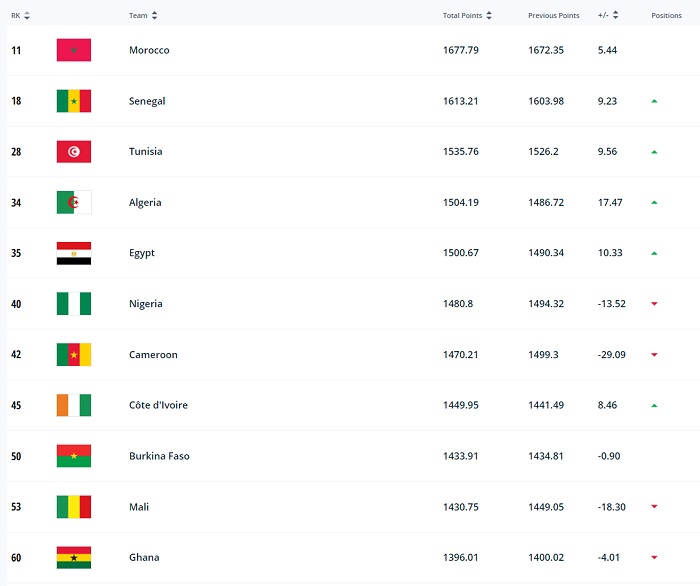Click the Ghana flag icon

[x=74, y=558]
